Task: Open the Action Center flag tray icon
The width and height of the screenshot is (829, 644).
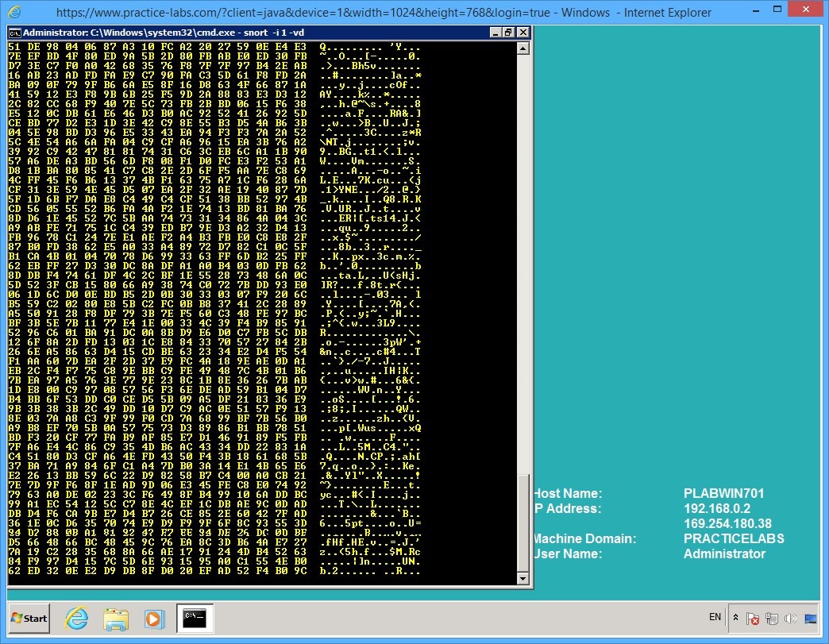Action: pos(752,618)
